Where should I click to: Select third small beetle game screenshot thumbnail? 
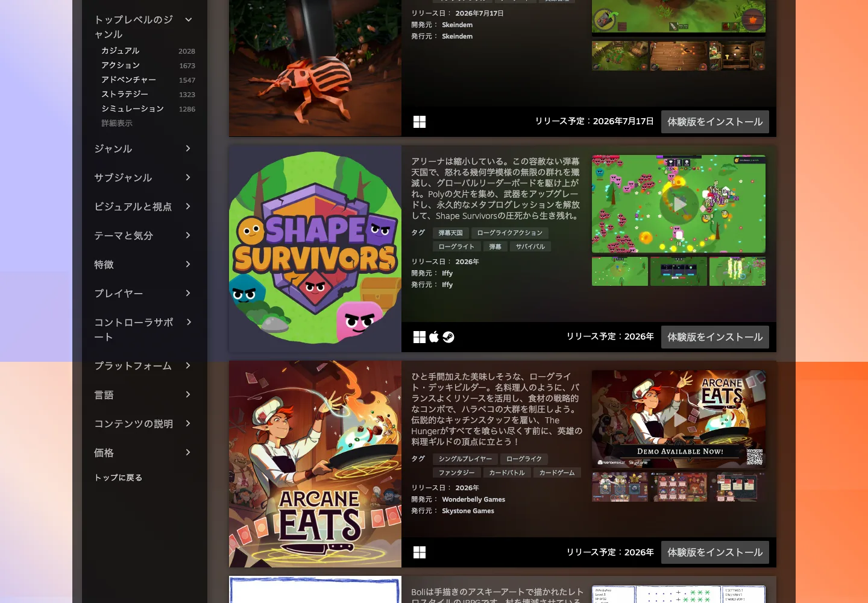(x=737, y=56)
